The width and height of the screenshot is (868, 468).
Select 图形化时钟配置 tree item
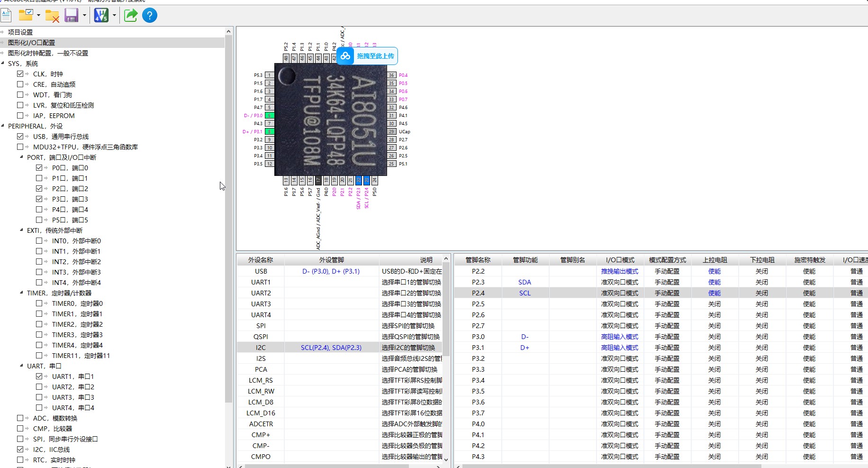(48, 53)
